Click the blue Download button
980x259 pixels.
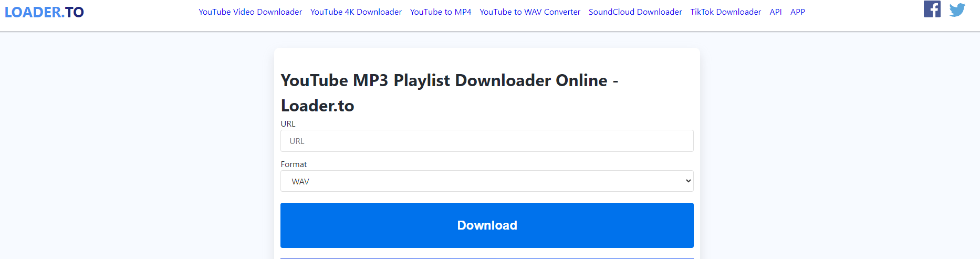coord(487,225)
